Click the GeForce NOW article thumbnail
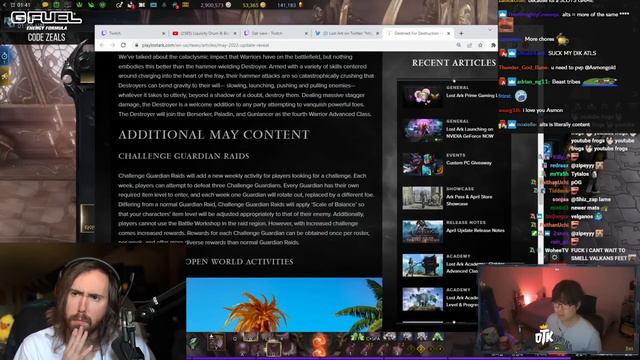Viewport: 640px width, 360px height. (x=422, y=130)
